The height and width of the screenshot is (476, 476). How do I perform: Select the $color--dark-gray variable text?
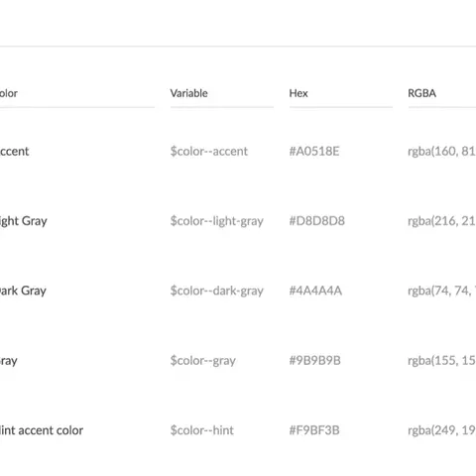click(x=217, y=291)
